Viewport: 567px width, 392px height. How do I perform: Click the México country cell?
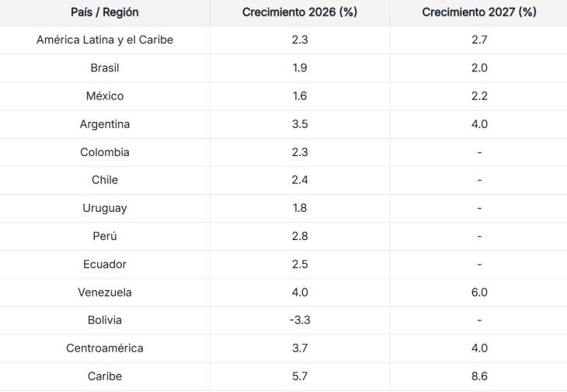point(105,96)
